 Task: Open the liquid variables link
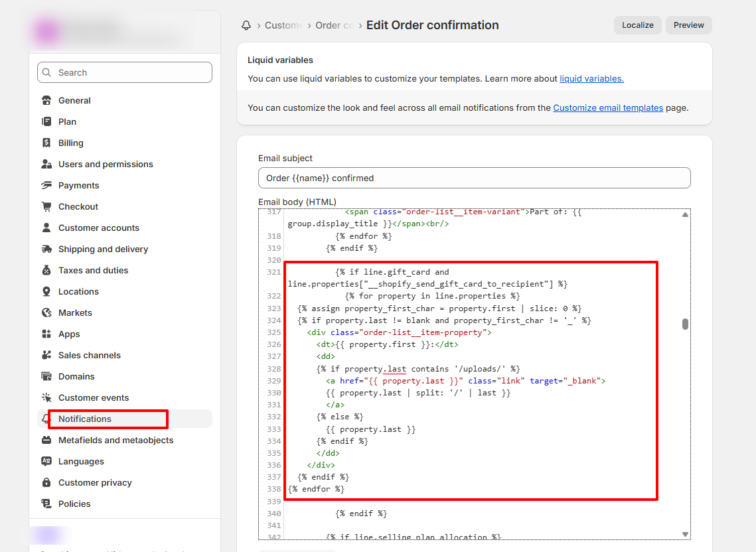click(591, 79)
